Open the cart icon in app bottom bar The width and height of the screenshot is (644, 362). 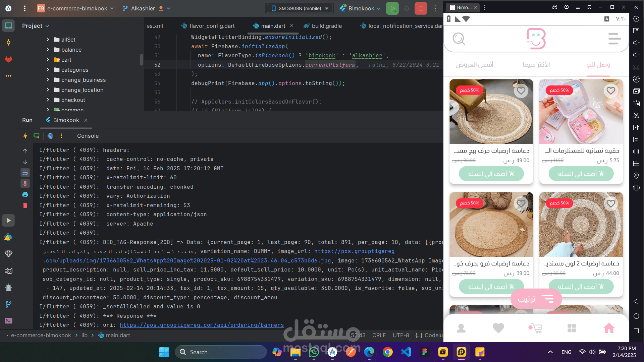pos(535,328)
